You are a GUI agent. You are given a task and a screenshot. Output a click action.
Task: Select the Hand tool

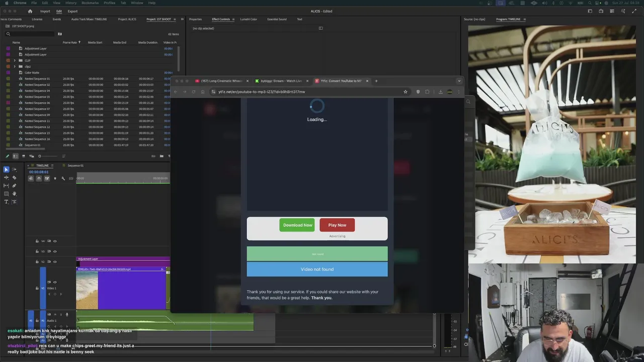coord(14,194)
